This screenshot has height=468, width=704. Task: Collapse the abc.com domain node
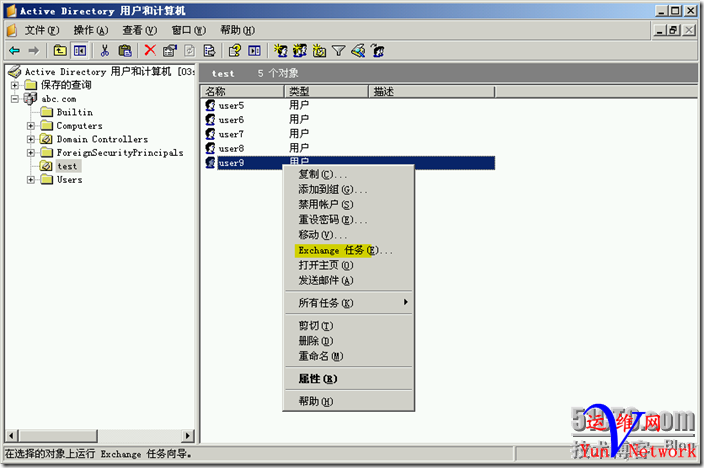click(x=15, y=98)
